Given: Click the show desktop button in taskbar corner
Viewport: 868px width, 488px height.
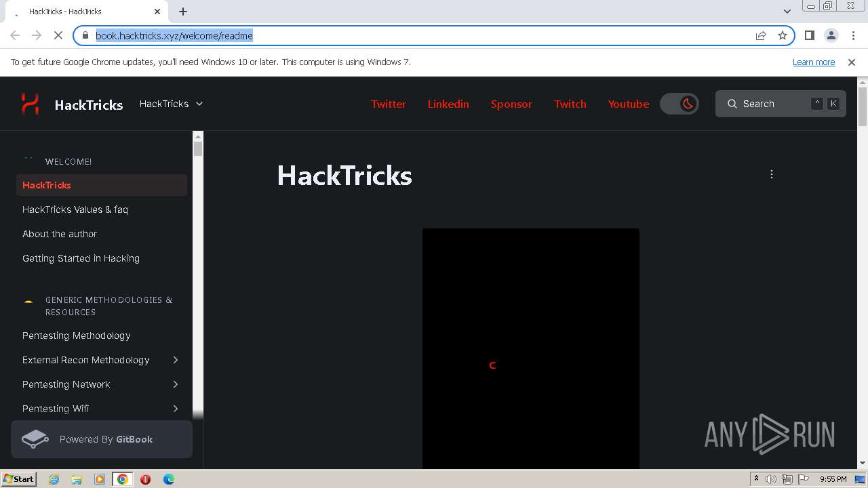Looking at the screenshot, I should pyautogui.click(x=861, y=479).
